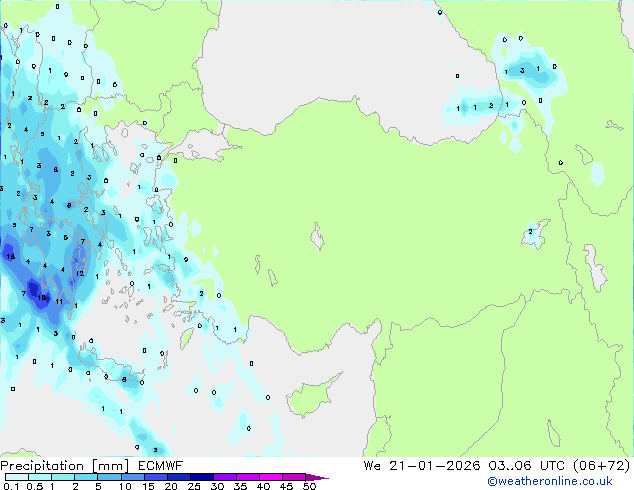
Task: Click the "Precipitation [mm]" title text
Action: tap(65, 466)
